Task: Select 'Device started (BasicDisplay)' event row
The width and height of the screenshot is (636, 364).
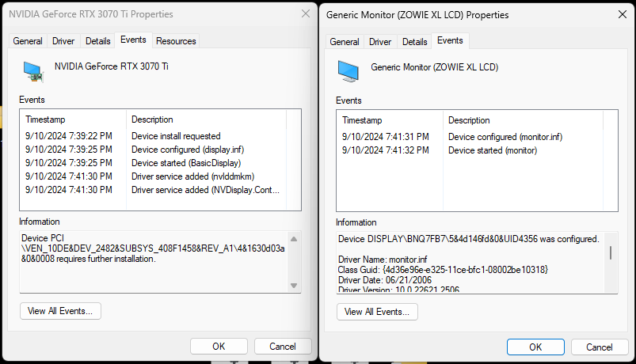Action: (153, 163)
